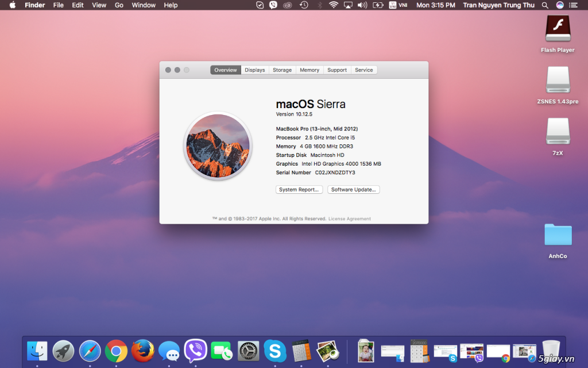Viewport: 588px width, 368px height.
Task: Click the Mon 3:15 PM clock
Action: pyautogui.click(x=436, y=5)
